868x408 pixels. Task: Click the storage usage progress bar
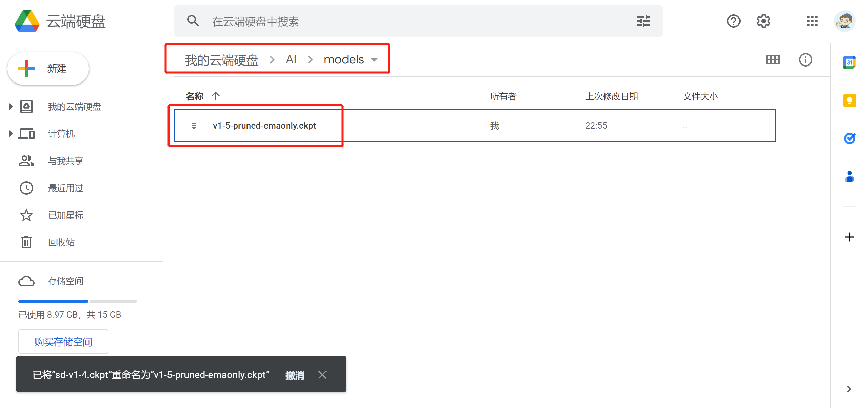[x=78, y=301]
